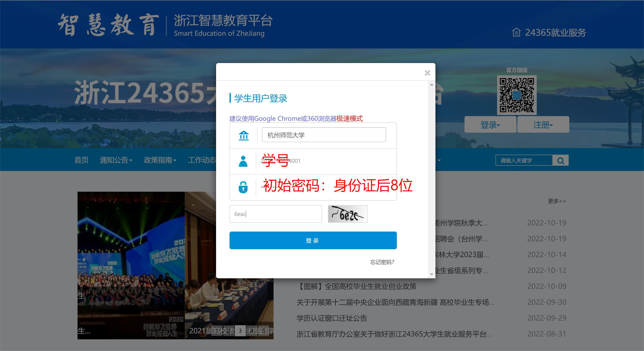Click the 忘记密码? link
The height and width of the screenshot is (351, 644).
[x=382, y=262]
